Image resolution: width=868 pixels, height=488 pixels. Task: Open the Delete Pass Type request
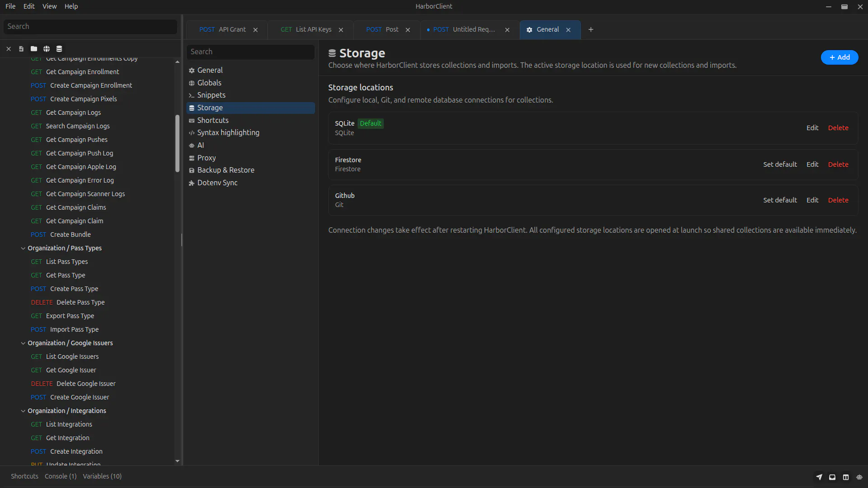pyautogui.click(x=80, y=302)
